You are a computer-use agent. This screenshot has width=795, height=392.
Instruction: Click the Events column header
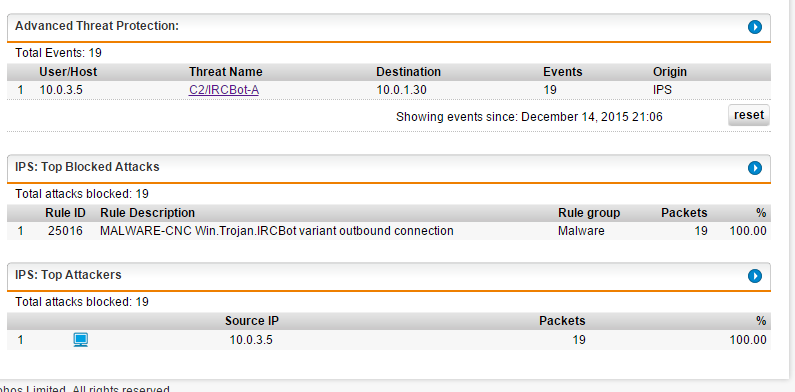pos(563,72)
